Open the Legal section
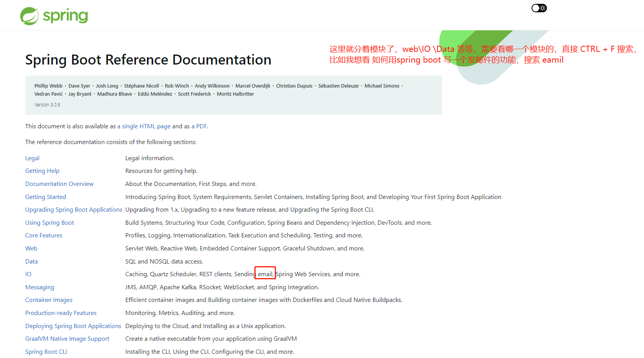Viewport: 644px width, 358px height. coord(32,158)
